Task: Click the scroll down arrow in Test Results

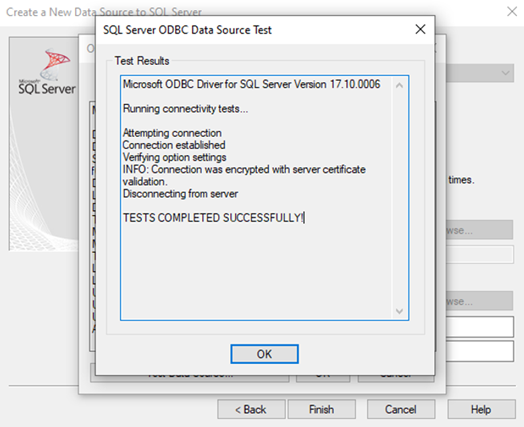Action: coord(399,311)
